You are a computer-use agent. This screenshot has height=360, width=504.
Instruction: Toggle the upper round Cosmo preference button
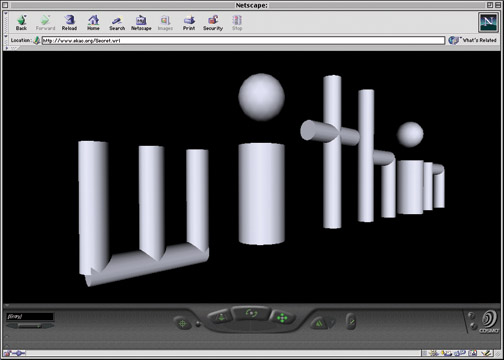[x=471, y=315]
